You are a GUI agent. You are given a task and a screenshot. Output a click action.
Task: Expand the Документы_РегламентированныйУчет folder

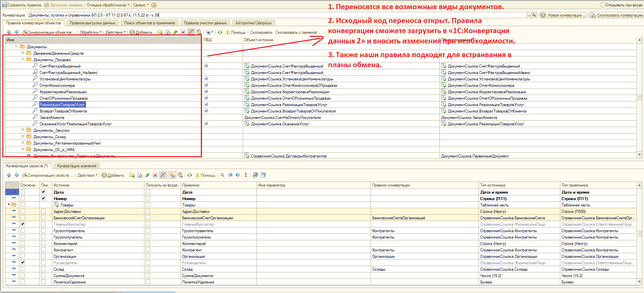(23, 143)
